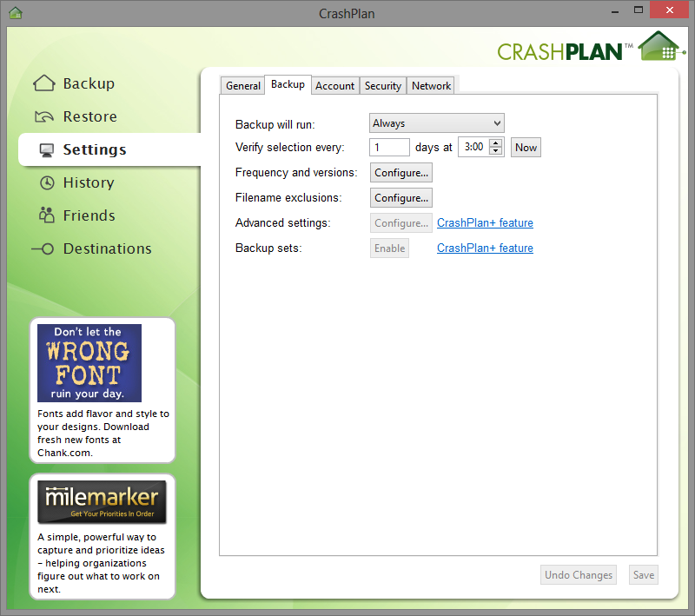Minimize the CrashPlan window

(615, 11)
